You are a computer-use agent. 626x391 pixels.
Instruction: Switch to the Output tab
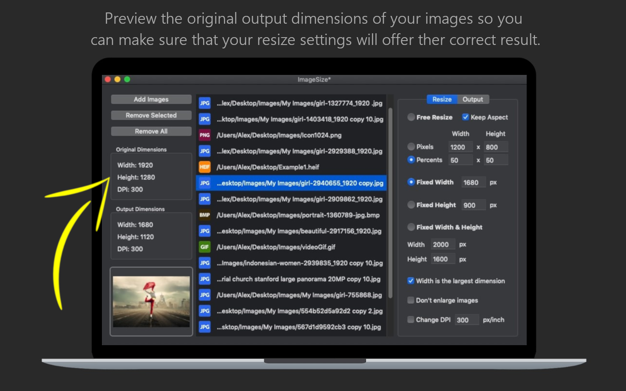point(473,99)
